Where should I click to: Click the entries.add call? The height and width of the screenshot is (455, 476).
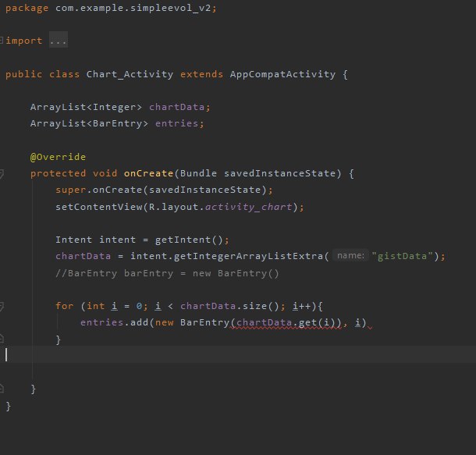[x=114, y=322]
